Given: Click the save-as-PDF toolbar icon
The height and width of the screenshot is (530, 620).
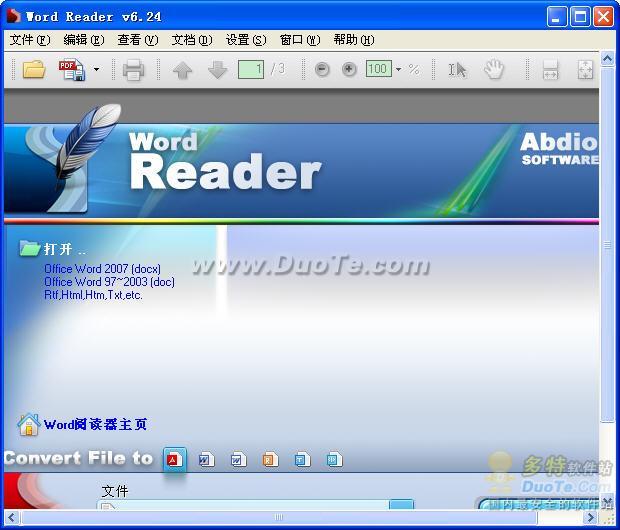Looking at the screenshot, I should pos(72,70).
